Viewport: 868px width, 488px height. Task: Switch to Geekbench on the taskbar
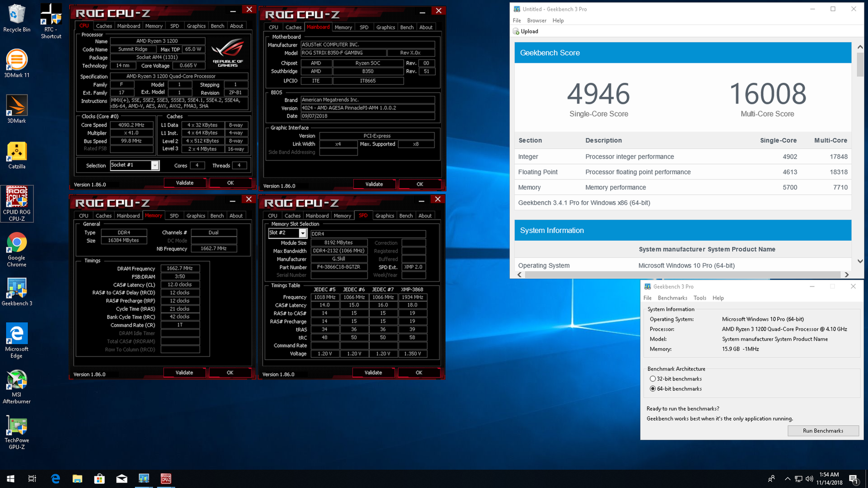coord(144,479)
